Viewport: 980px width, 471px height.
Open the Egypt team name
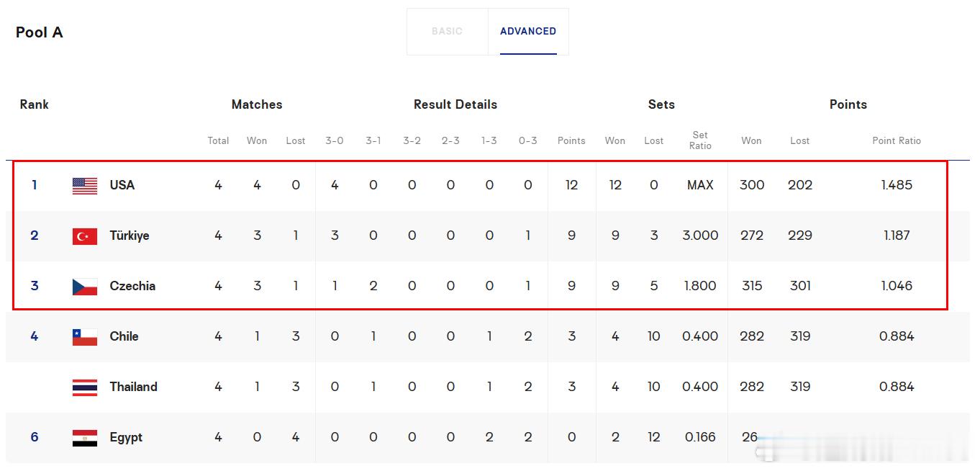126,437
